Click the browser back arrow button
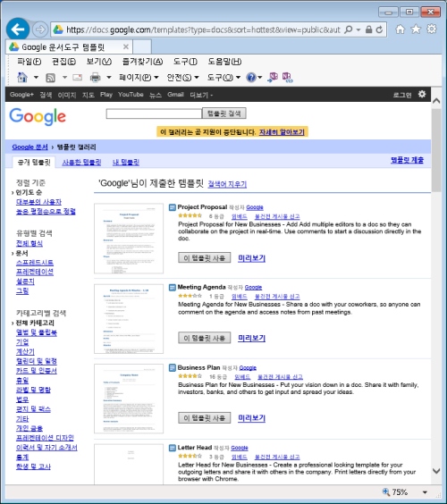 18,29
